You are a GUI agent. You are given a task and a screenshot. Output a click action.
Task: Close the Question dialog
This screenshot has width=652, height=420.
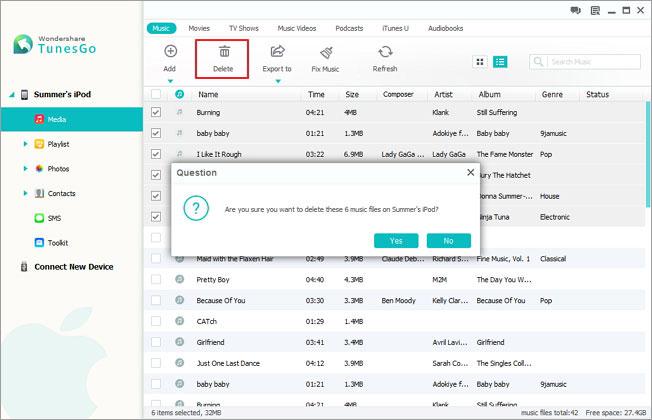[x=470, y=172]
